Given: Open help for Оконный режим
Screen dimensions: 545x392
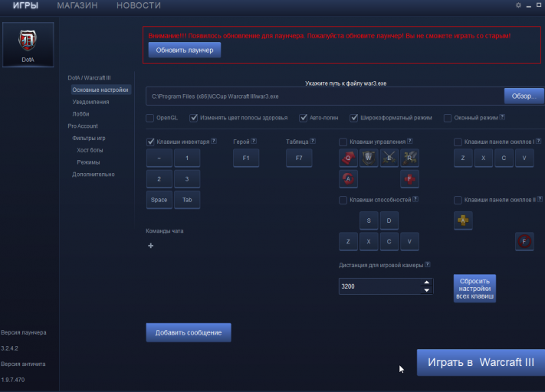Looking at the screenshot, I should coord(502,117).
